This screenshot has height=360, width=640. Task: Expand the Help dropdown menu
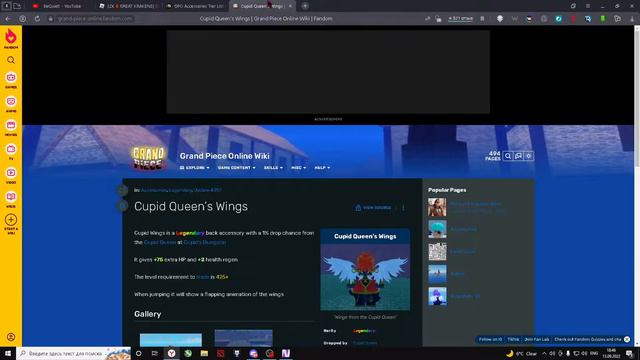[x=322, y=168]
